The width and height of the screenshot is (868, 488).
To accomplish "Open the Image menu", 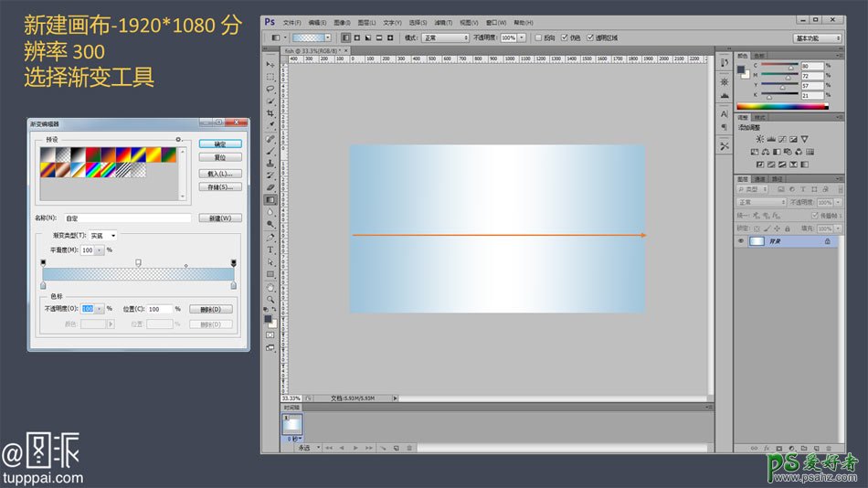I will pyautogui.click(x=342, y=23).
